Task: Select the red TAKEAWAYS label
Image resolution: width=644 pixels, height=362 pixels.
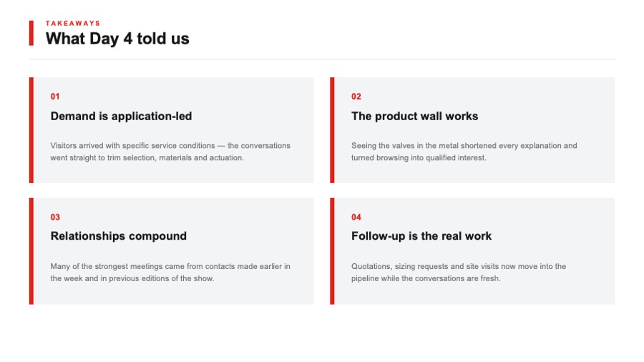Action: pos(73,24)
